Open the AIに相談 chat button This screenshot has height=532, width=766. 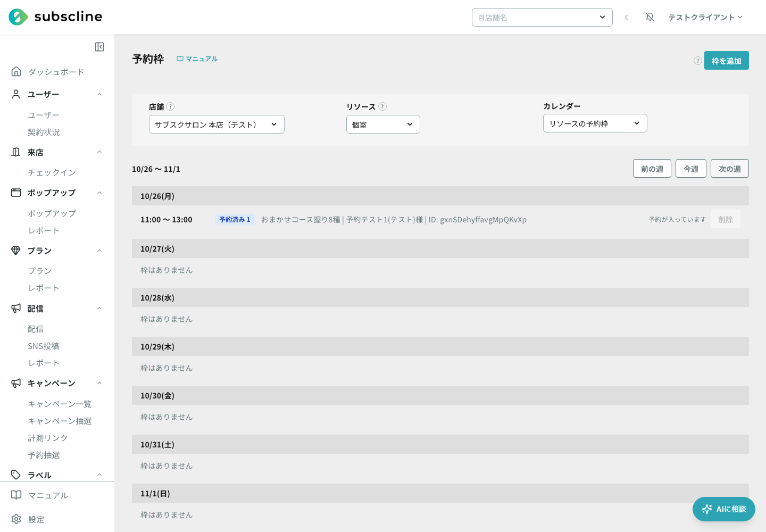[x=724, y=509]
